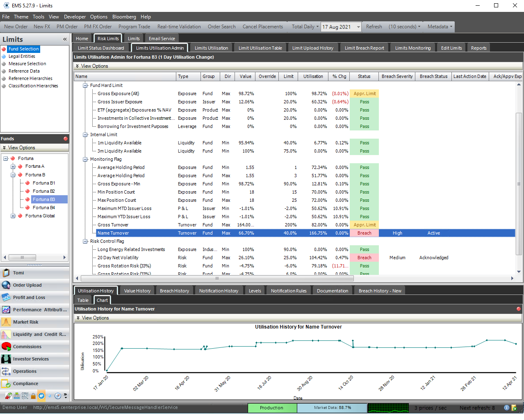Switch to the Limit Breach Report tab

[x=364, y=48]
